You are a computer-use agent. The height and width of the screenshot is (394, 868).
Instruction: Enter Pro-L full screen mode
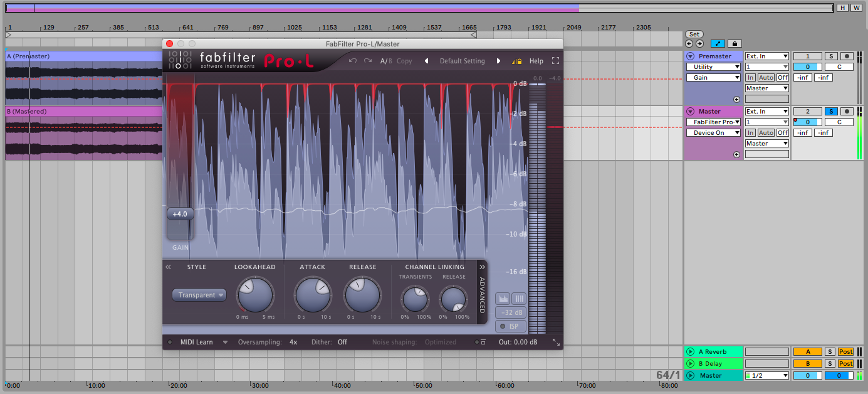click(555, 61)
